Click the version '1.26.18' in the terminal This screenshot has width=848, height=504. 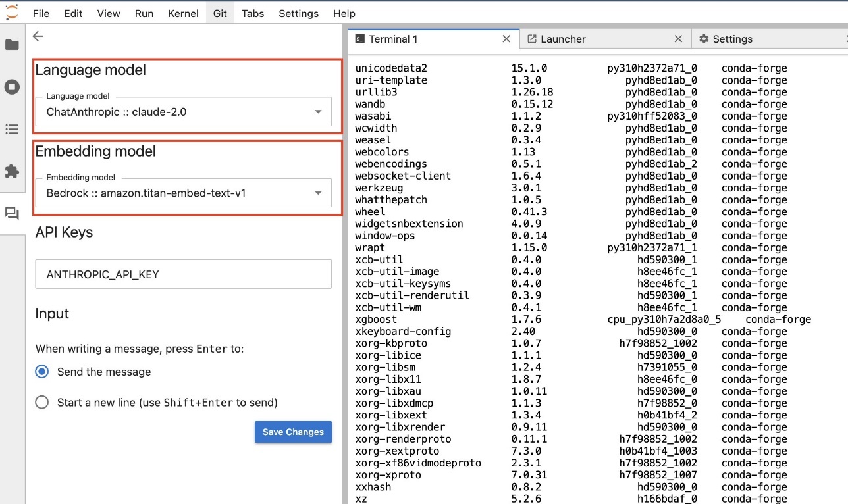tap(533, 92)
